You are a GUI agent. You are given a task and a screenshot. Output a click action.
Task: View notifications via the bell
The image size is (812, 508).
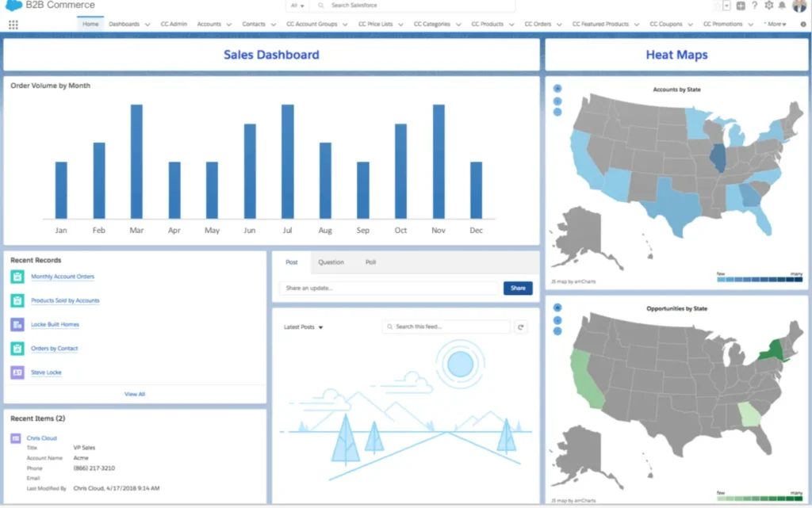point(782,6)
